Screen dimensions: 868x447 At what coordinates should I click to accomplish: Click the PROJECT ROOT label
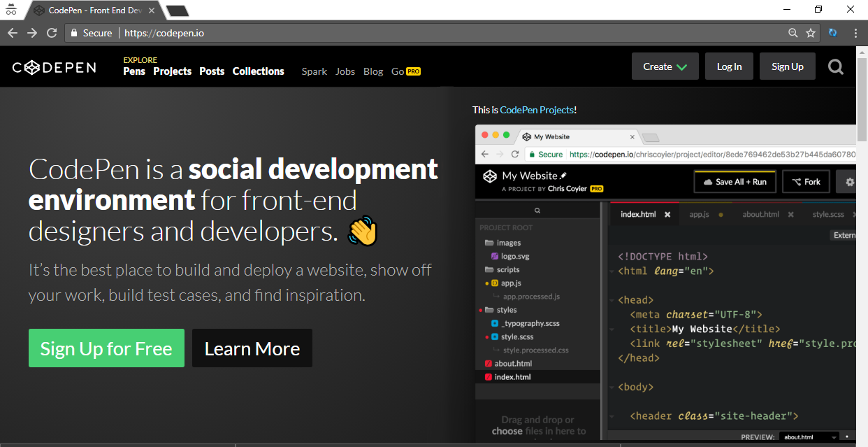click(506, 228)
